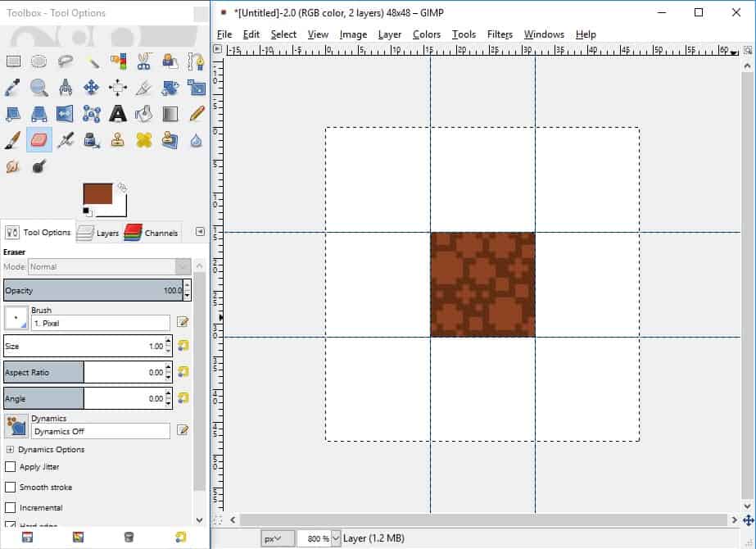Open the eraser Mode dropdown
This screenshot has width=756, height=549.
(110, 267)
